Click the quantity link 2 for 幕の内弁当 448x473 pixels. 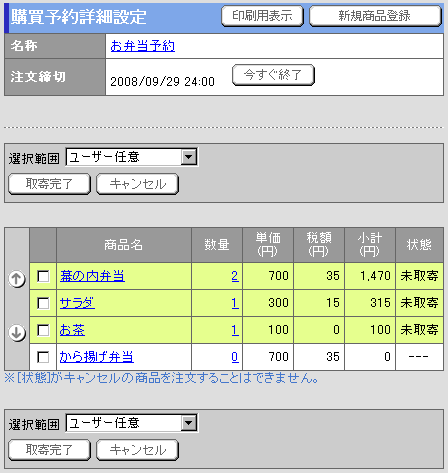click(235, 276)
